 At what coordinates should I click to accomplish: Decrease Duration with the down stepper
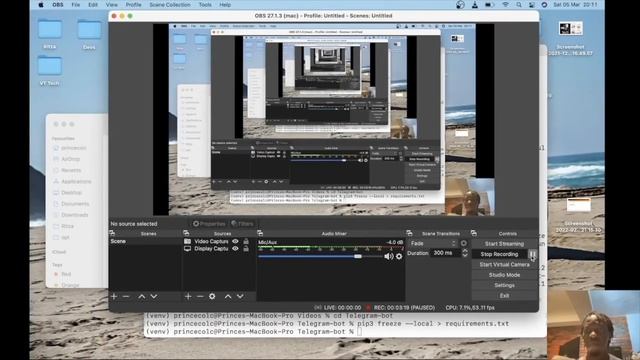[x=465, y=256]
